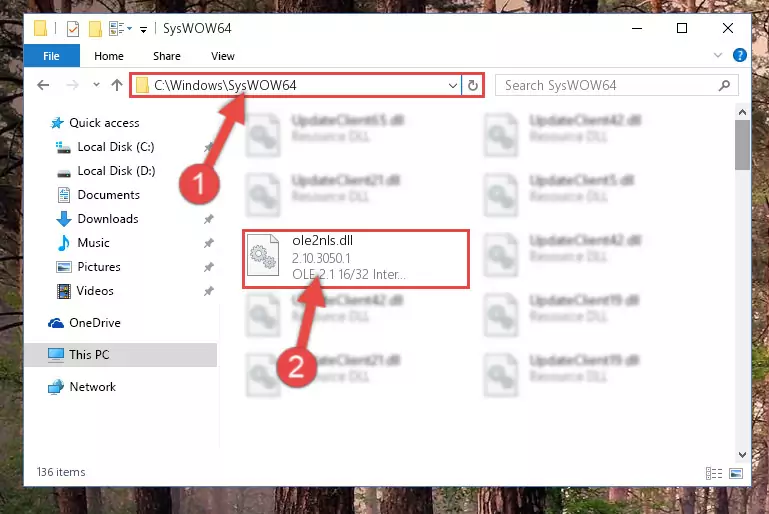Click the This PC monitor icon
The height and width of the screenshot is (514, 769).
(56, 355)
